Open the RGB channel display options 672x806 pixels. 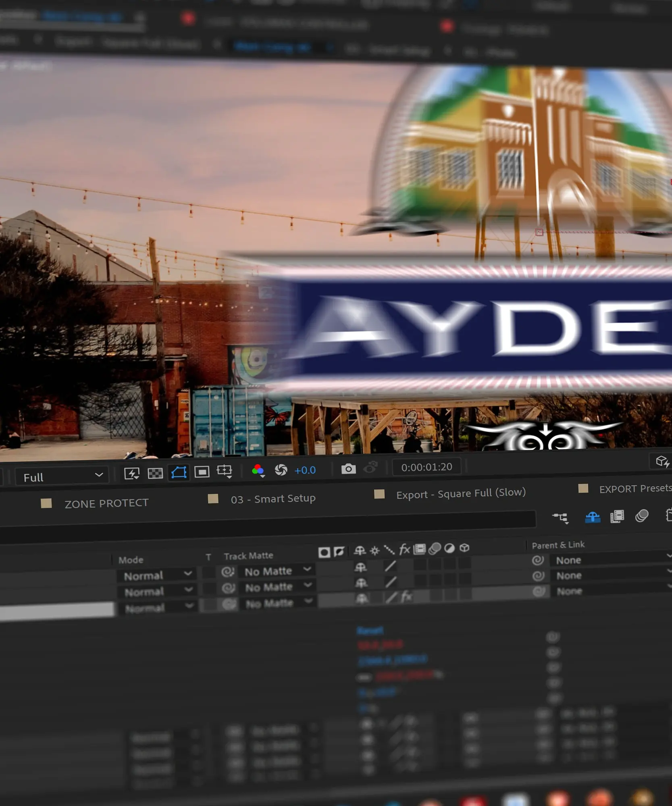258,470
